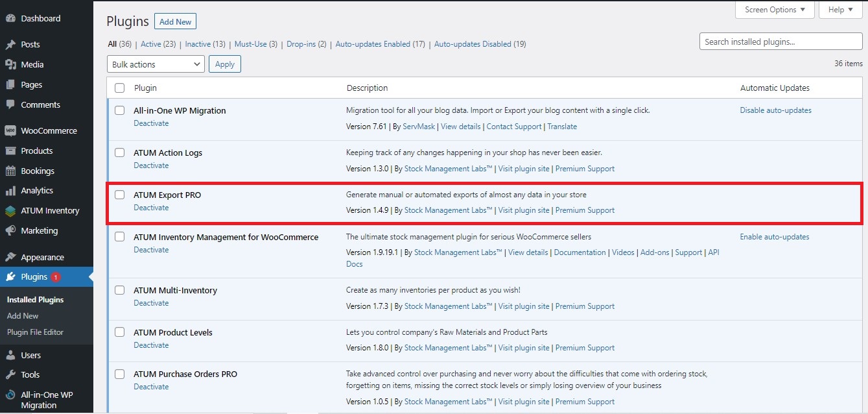Viewport: 868px width, 414px height.
Task: Deactivate the ATUM Action Logs plugin
Action: [151, 165]
